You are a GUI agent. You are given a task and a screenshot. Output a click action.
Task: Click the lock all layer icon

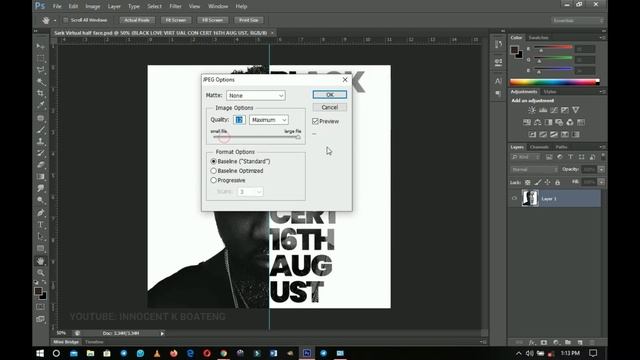[558, 182]
